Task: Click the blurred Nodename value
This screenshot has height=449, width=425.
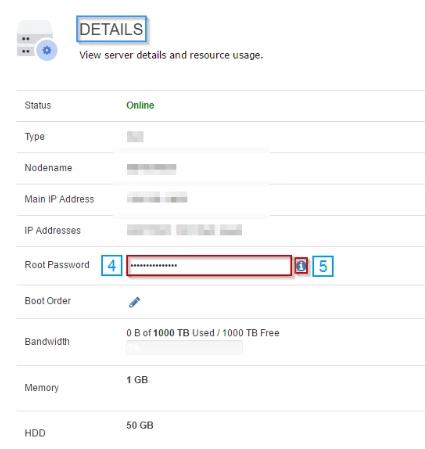Action: click(x=151, y=169)
